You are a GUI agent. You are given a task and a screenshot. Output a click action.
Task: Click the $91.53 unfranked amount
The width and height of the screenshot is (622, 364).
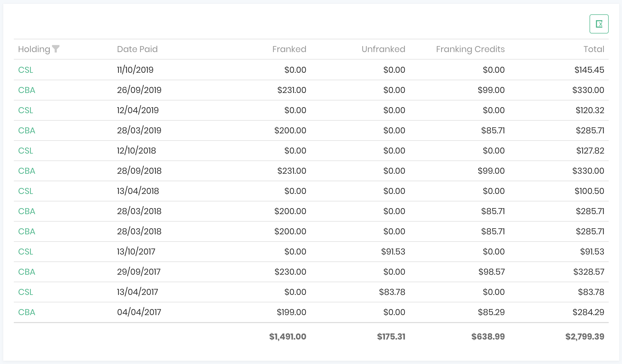pyautogui.click(x=393, y=252)
